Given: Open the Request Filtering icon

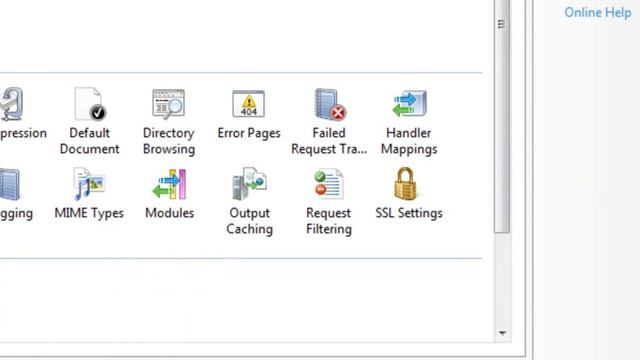Looking at the screenshot, I should click(x=329, y=184).
